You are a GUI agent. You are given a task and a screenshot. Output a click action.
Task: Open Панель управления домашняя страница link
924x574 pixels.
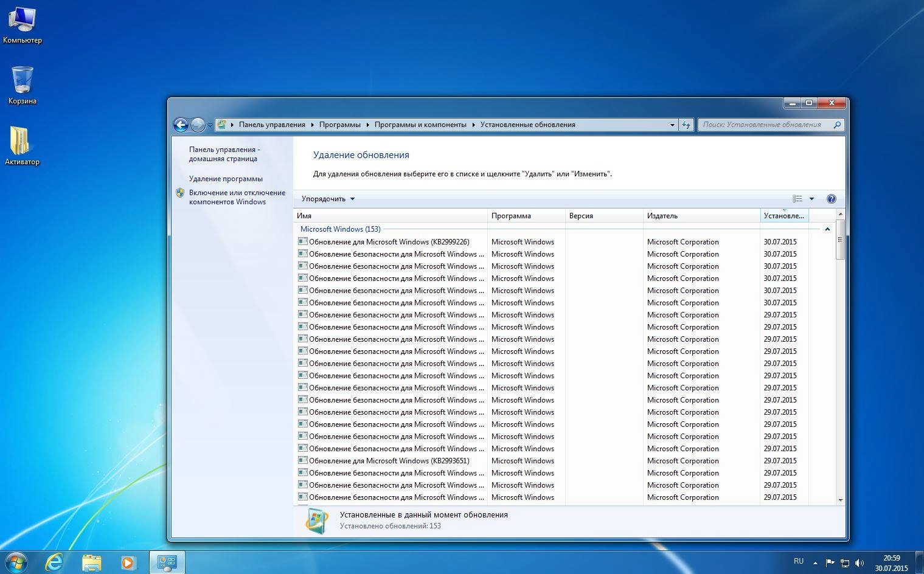[x=224, y=154]
